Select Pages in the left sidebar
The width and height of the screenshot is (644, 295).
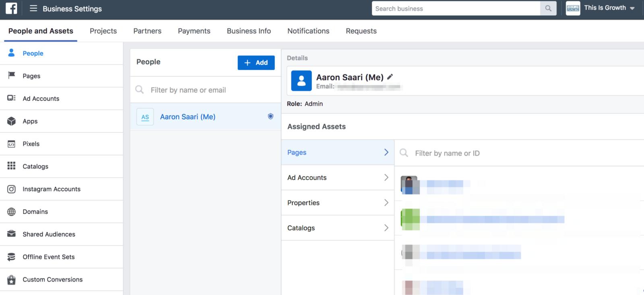[x=62, y=76]
